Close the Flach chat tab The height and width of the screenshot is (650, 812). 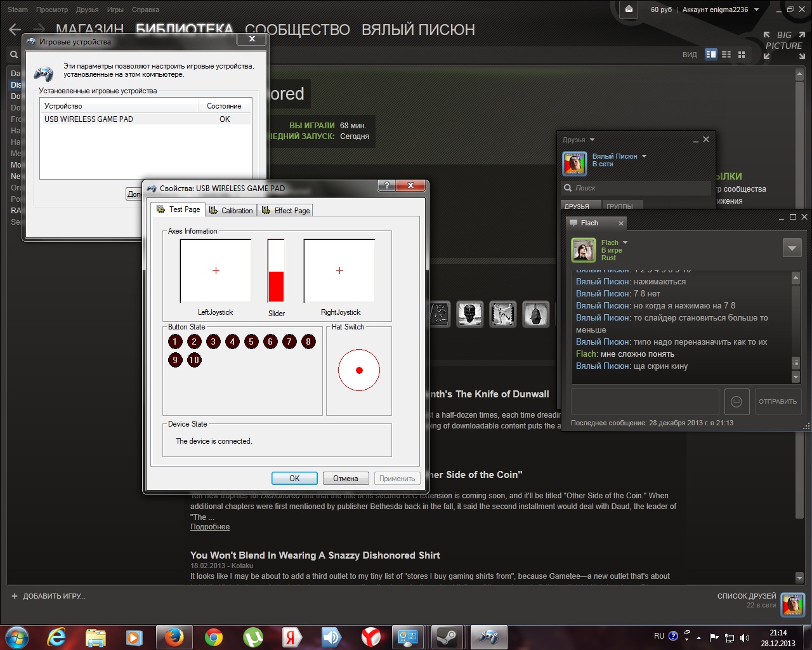pyautogui.click(x=621, y=223)
